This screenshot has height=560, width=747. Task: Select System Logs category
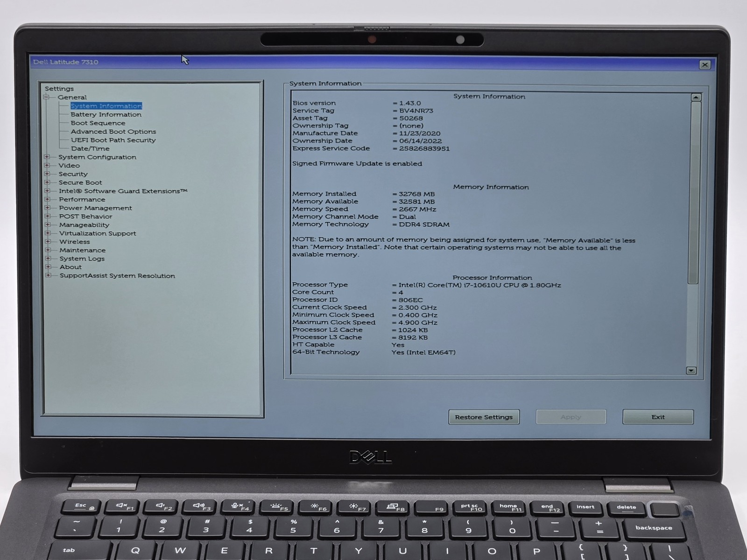82,259
